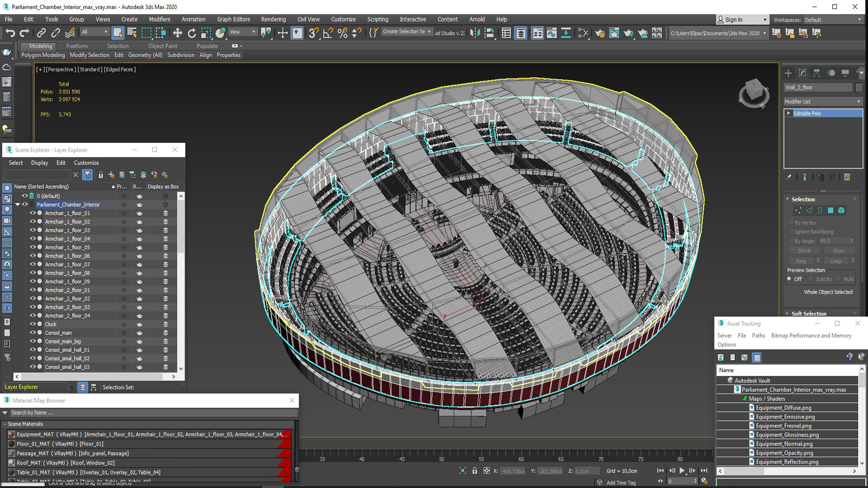Open the Curve Editor from toolbar

coord(552,33)
